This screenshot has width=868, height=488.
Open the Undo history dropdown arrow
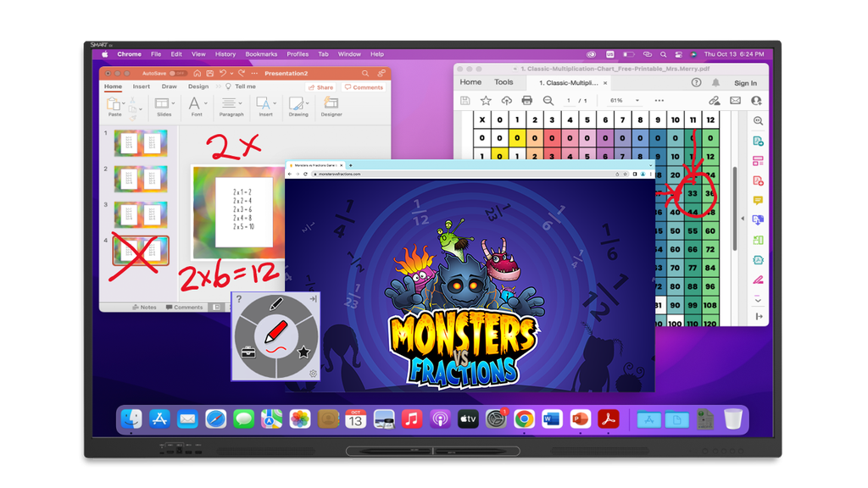[231, 74]
